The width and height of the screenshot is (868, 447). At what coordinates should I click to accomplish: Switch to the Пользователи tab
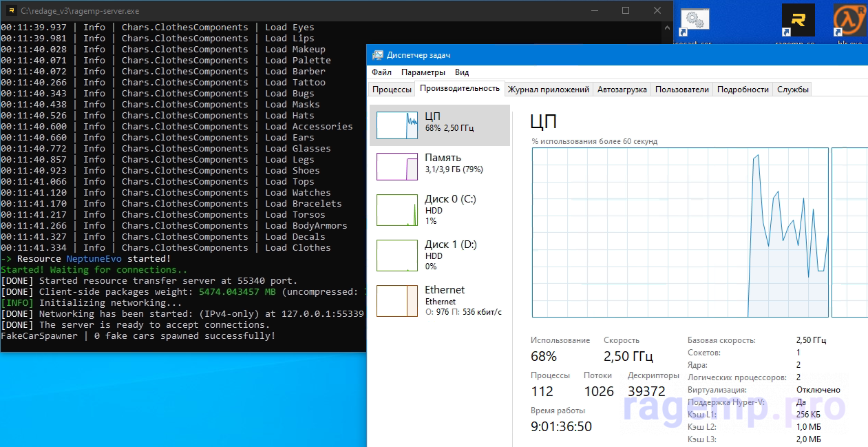[681, 90]
